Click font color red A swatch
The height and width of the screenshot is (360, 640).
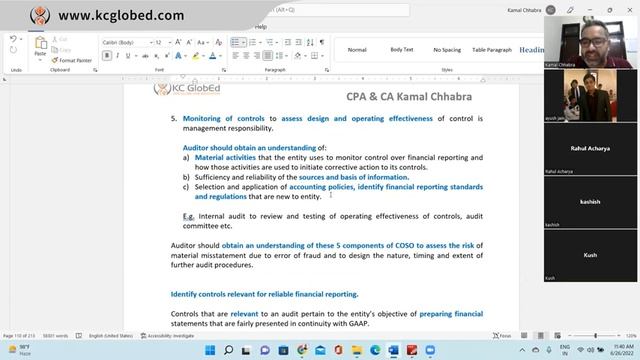pos(213,56)
